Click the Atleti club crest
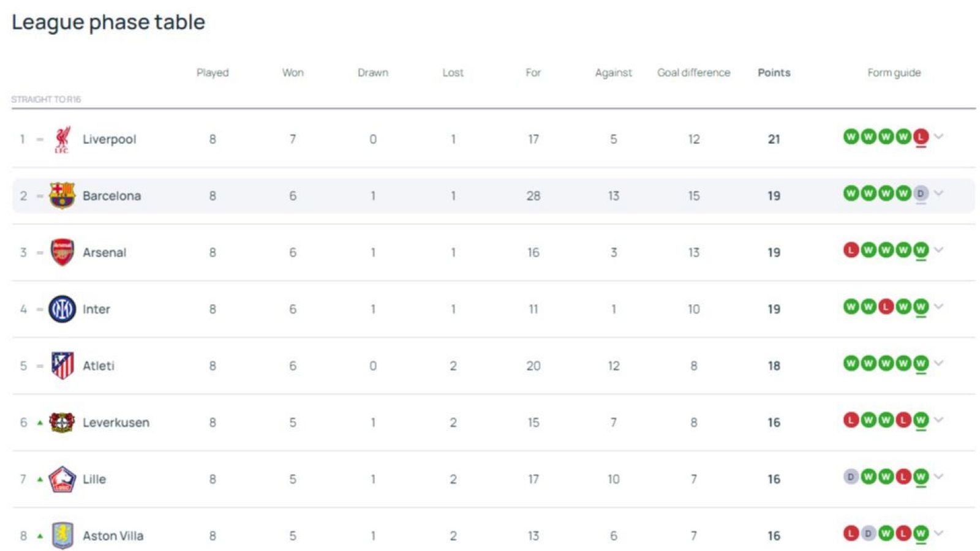The image size is (980, 551). tap(62, 365)
